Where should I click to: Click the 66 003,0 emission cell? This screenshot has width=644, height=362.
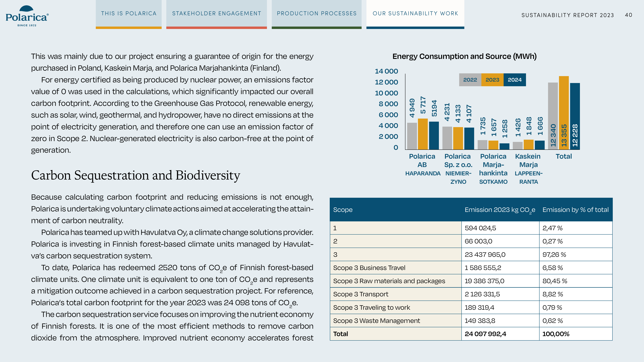click(500, 241)
